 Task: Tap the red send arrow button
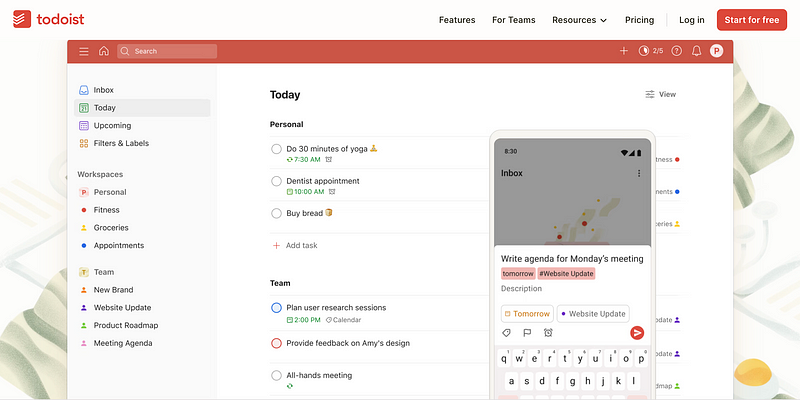pos(637,333)
